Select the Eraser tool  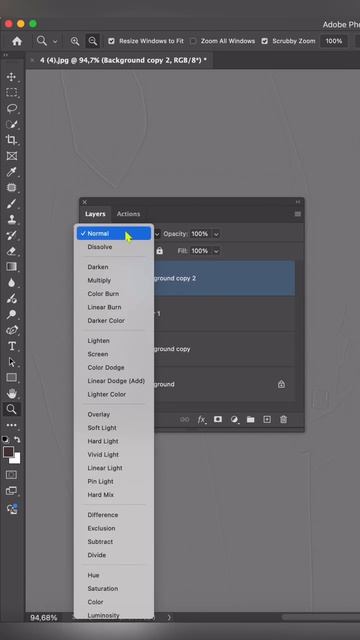[11, 251]
